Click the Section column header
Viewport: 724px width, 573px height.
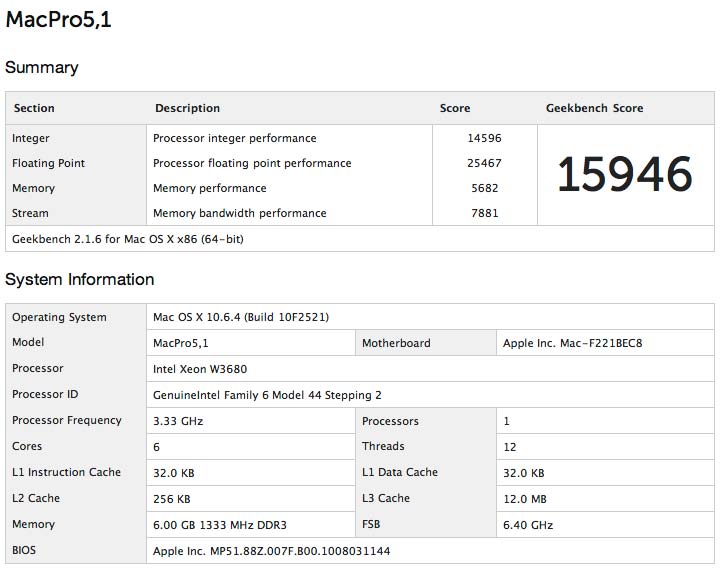click(x=34, y=108)
